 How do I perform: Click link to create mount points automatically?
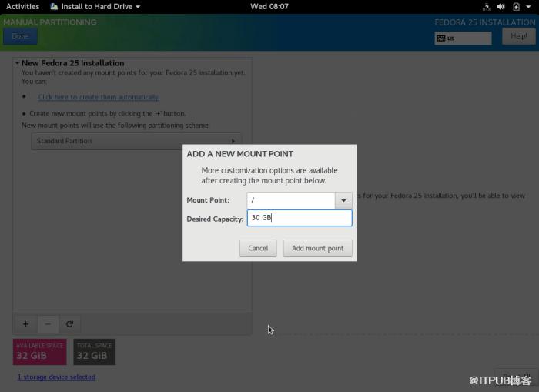tap(99, 97)
